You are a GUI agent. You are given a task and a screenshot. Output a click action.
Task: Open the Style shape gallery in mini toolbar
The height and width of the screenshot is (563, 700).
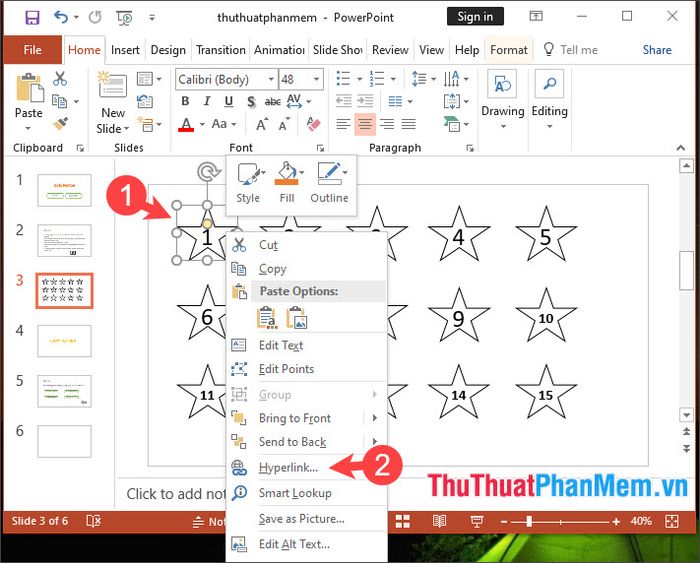(248, 183)
